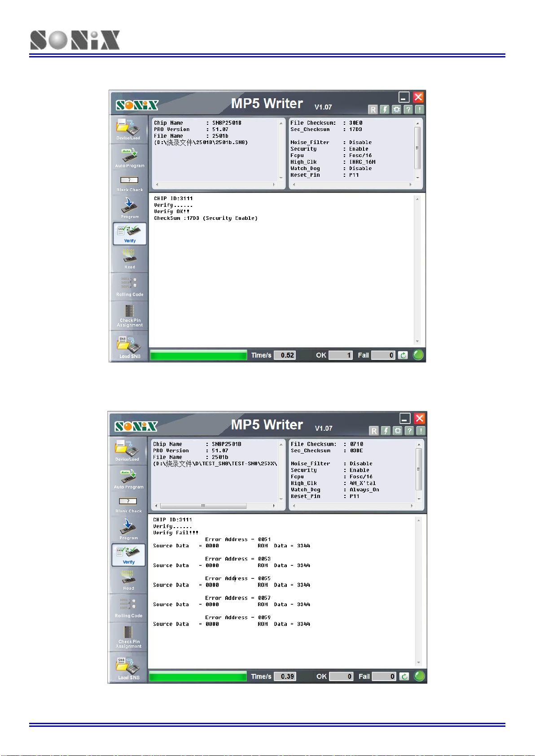Select the exclamation icon in Verify OK window
Screen dimensions: 535x756
coord(419,109)
